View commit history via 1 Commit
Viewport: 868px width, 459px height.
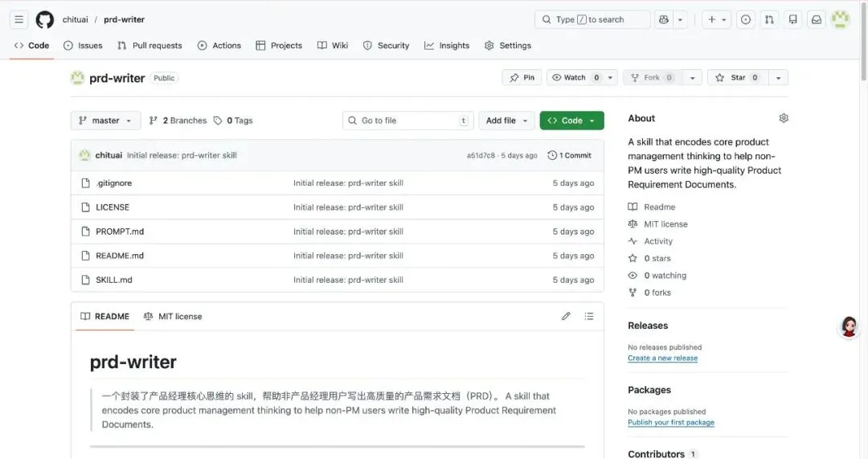[570, 155]
